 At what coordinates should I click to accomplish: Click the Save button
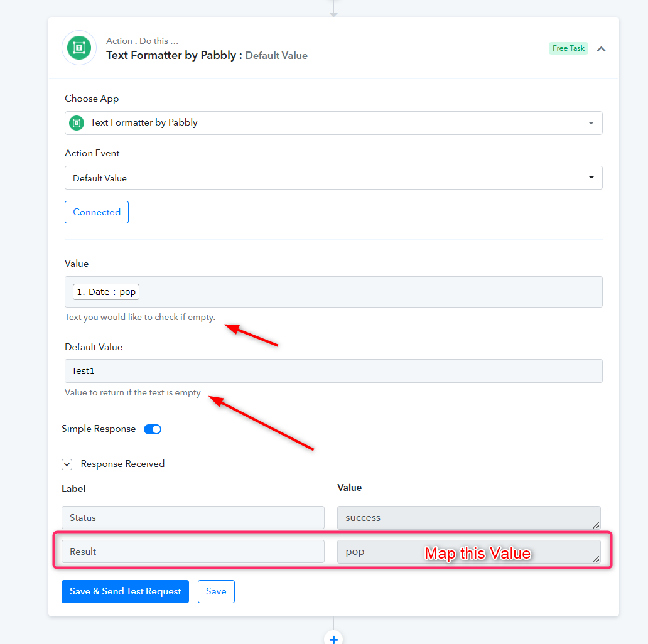[x=216, y=591]
